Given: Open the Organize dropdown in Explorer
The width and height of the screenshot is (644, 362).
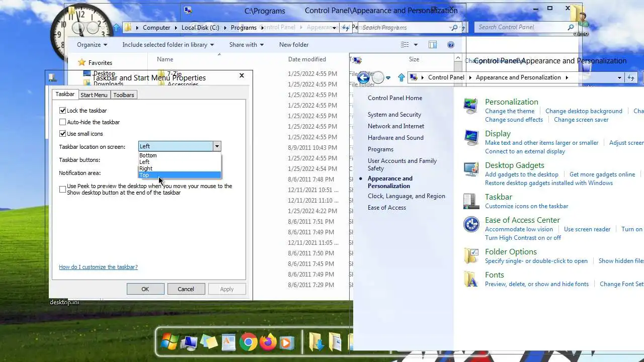Looking at the screenshot, I should (x=92, y=45).
